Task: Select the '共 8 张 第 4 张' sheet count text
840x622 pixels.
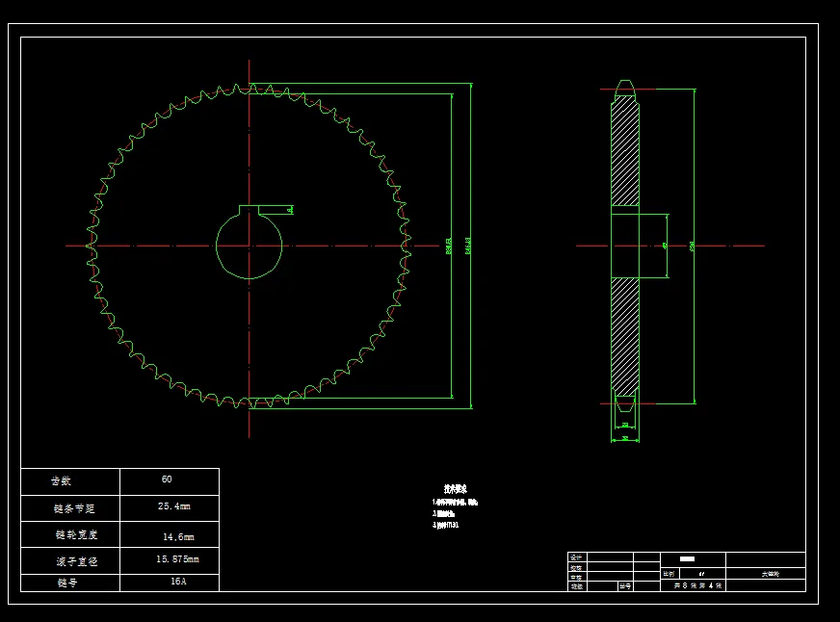Action: [x=697, y=585]
